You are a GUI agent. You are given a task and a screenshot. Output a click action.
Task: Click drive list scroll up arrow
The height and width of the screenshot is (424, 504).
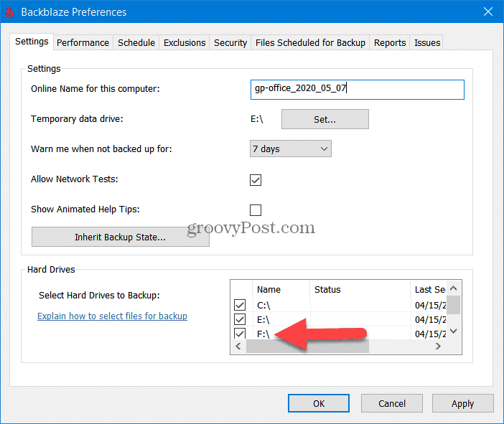(x=454, y=288)
